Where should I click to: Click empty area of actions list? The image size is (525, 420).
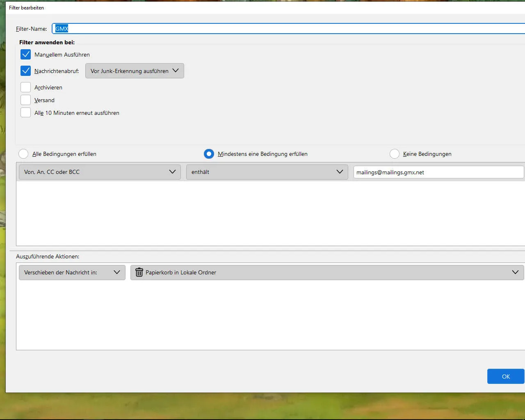point(271,315)
